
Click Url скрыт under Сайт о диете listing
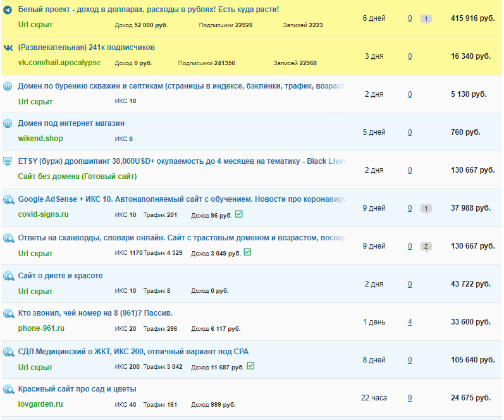click(35, 292)
